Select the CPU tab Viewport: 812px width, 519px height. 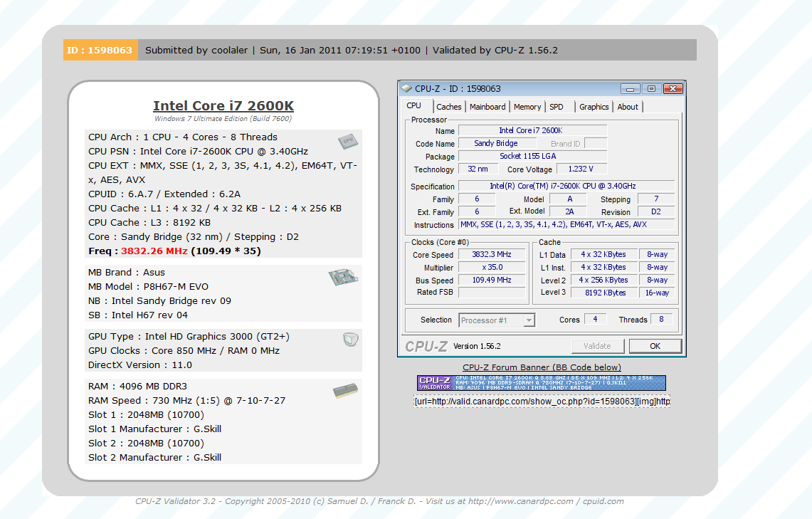coord(414,105)
